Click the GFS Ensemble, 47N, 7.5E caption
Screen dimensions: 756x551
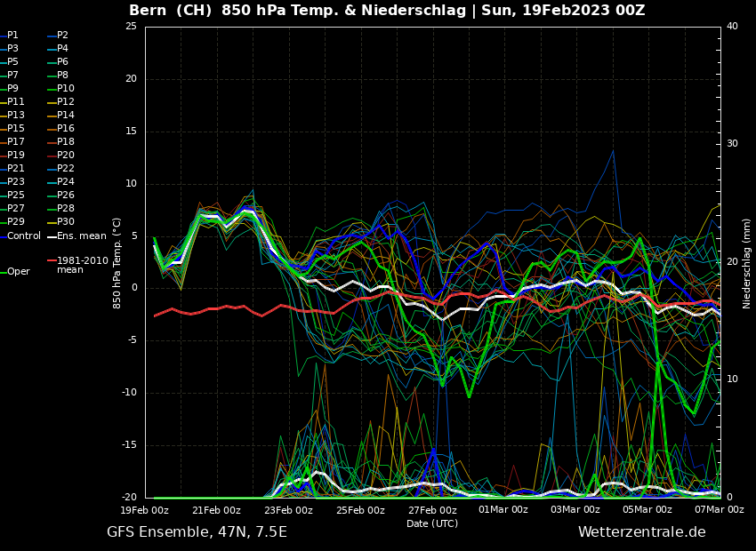pyautogui.click(x=197, y=532)
